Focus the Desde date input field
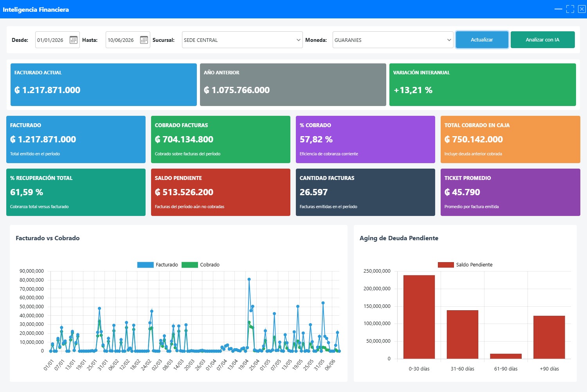Screen dimensions: 587x392 tap(52, 40)
